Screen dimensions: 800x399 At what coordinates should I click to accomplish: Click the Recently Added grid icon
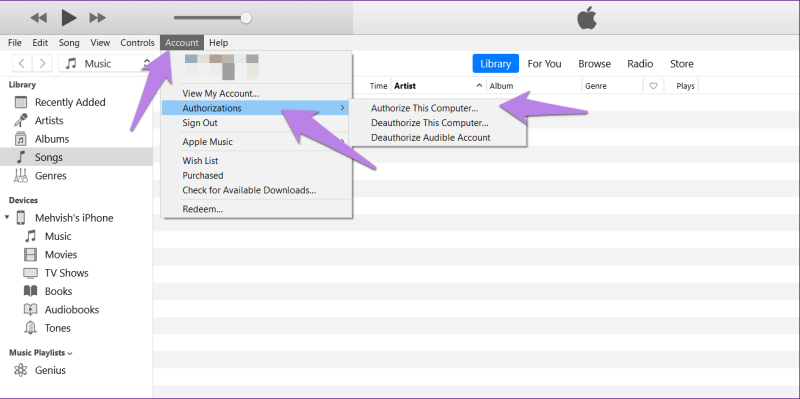pyautogui.click(x=21, y=102)
